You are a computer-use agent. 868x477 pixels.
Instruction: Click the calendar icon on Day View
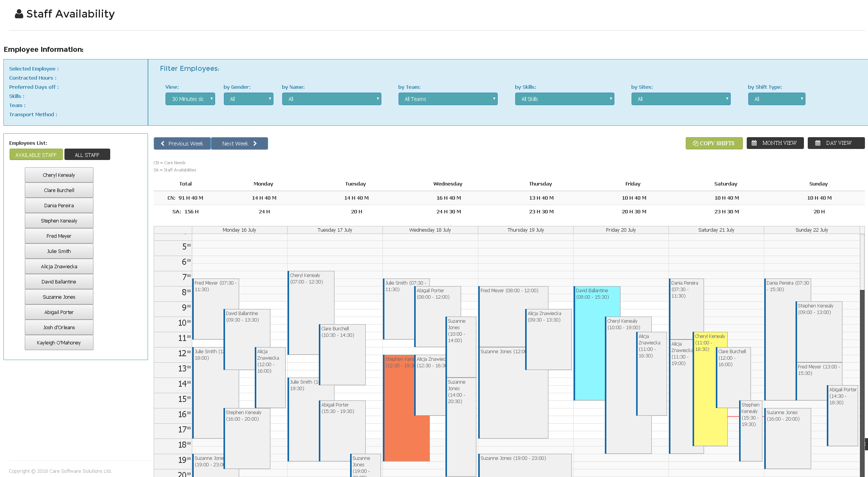click(x=818, y=143)
